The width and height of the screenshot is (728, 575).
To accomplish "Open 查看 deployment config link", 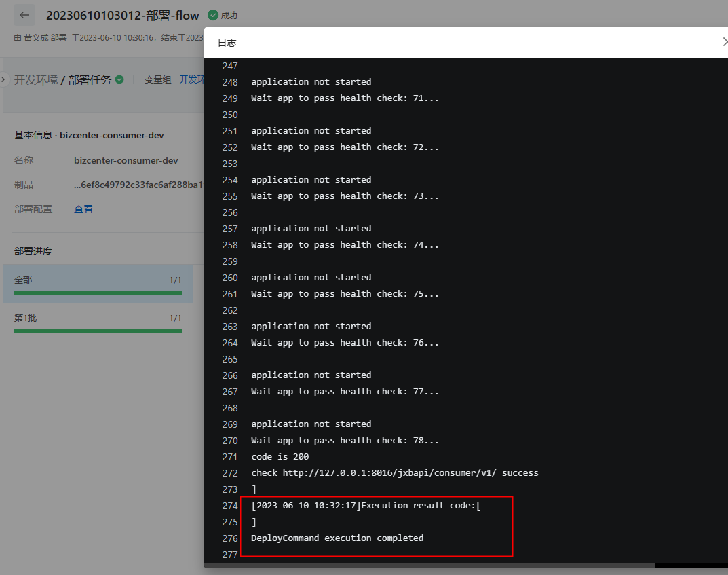I will pos(83,209).
